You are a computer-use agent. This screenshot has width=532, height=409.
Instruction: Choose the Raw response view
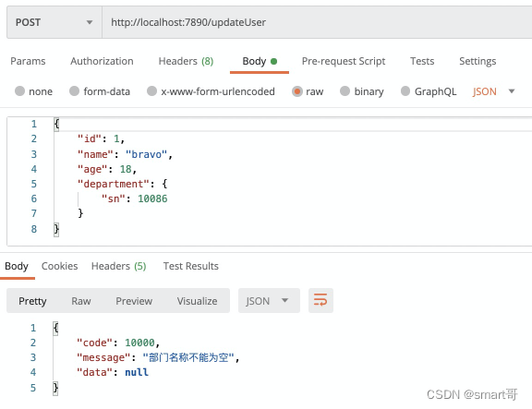(x=81, y=301)
